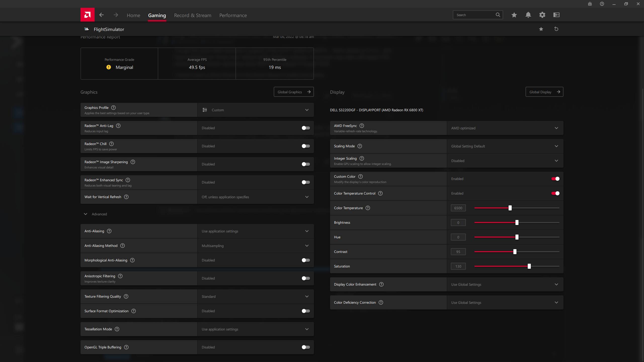644x362 pixels.
Task: Switch to Performance tab
Action: tap(233, 15)
